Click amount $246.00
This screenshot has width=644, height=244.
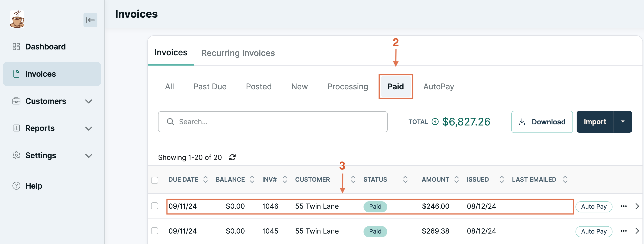[x=435, y=206]
